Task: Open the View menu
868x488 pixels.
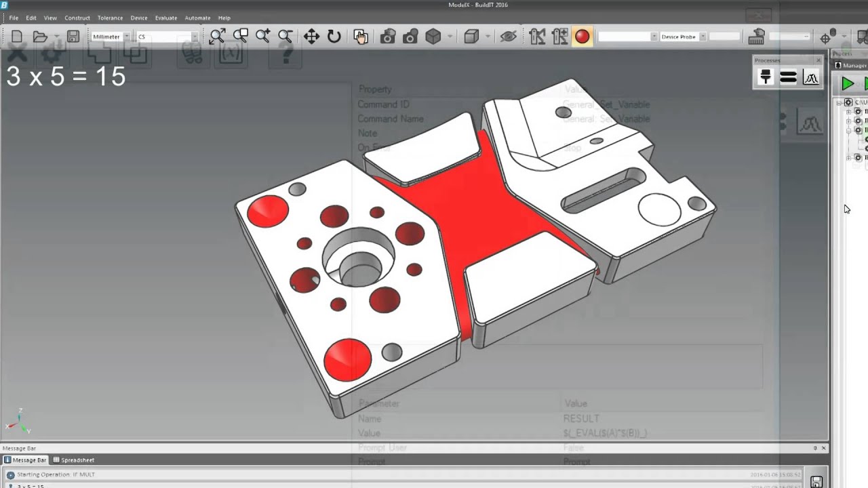Action: [50, 18]
